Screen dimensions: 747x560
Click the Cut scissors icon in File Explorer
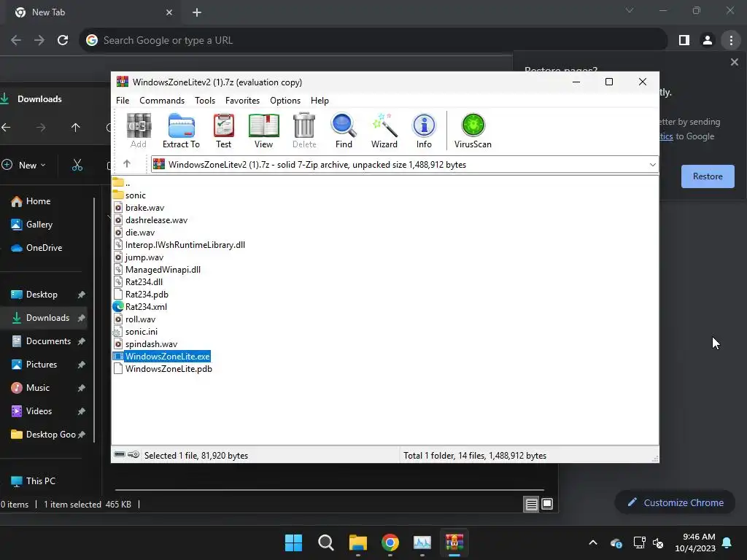click(x=77, y=166)
